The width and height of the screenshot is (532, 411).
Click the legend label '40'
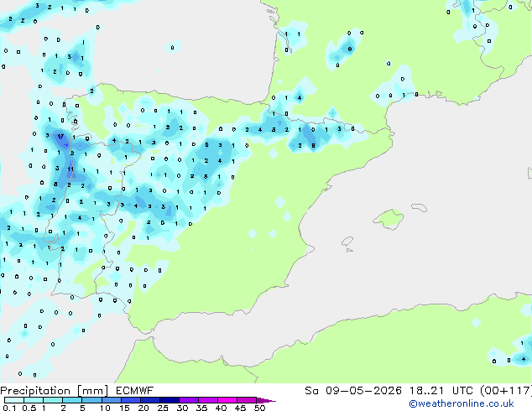click(x=221, y=408)
